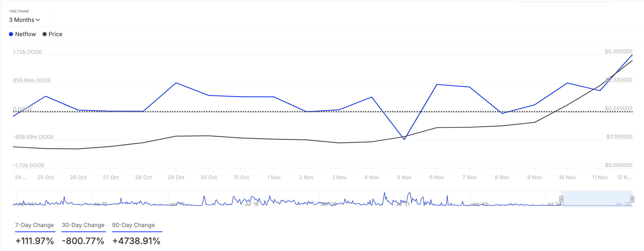Click the highlighted navigator range area
This screenshot has height=251, width=644.
(597, 199)
